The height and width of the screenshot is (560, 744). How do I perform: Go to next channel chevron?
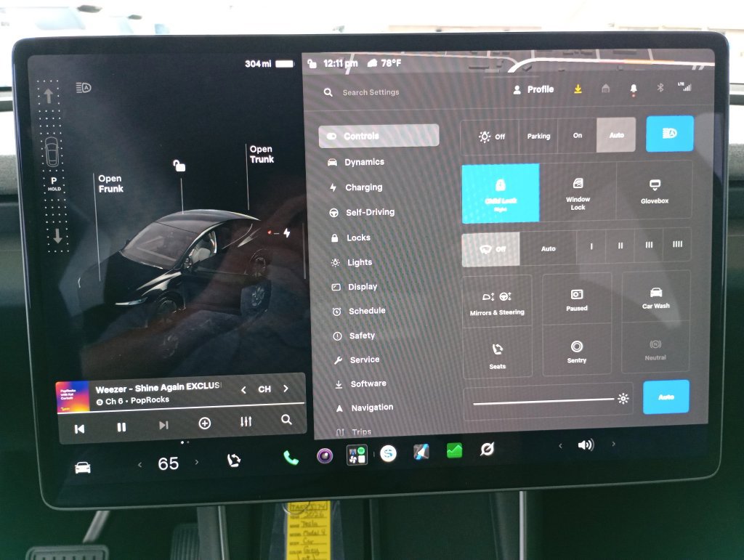(x=286, y=389)
